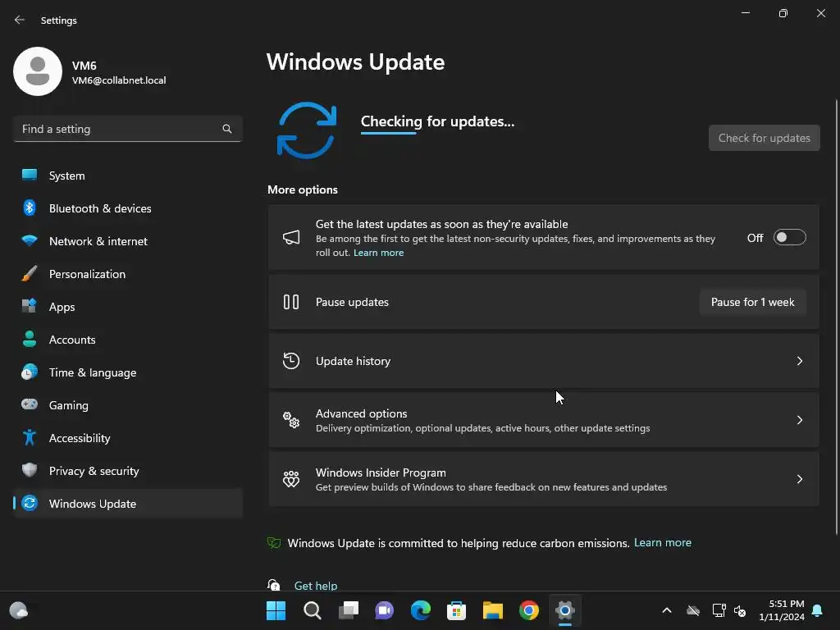
Task: Open Bluetooth & devices category
Action: [128, 208]
